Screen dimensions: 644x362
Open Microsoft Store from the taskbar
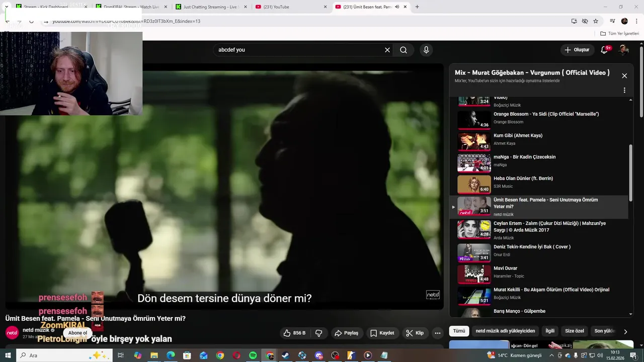[187, 355]
